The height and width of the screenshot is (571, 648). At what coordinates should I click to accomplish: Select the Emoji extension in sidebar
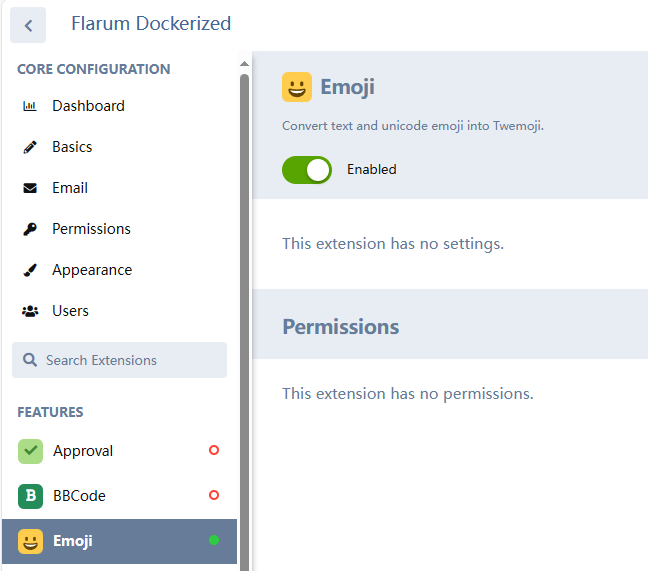point(119,541)
